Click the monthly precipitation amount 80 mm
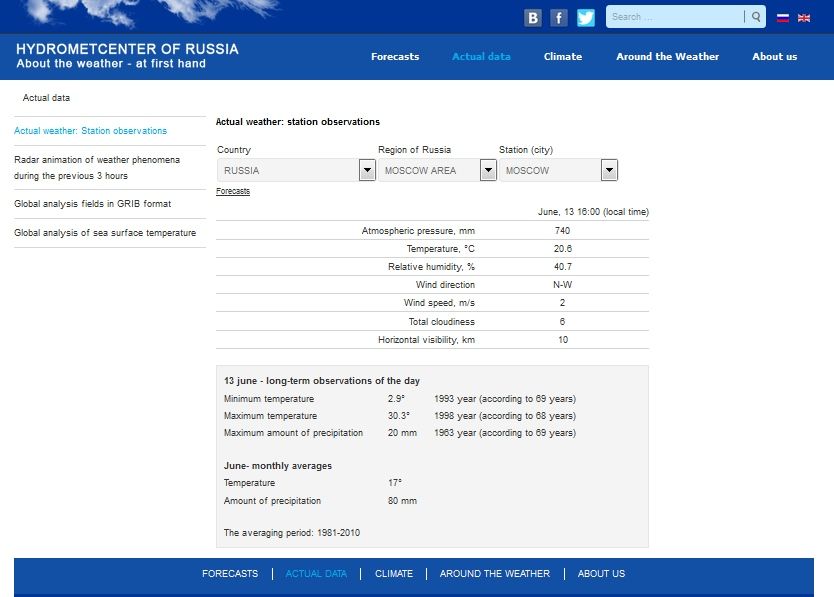834x597 pixels. tap(402, 501)
